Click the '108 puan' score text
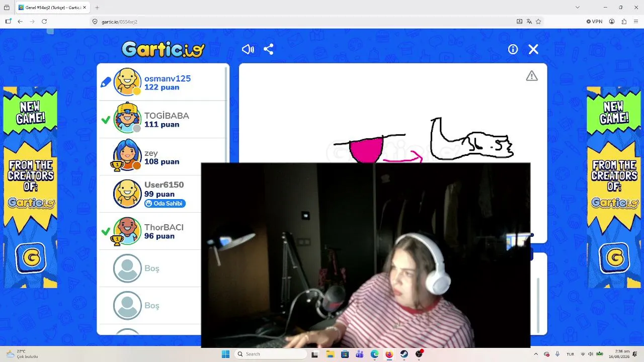Viewport: 644px width, 362px height. pyautogui.click(x=162, y=162)
